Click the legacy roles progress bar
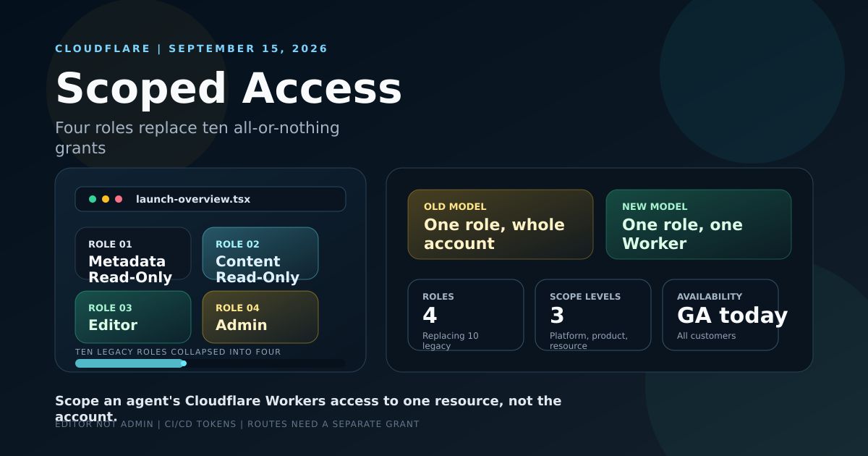The width and height of the screenshot is (868, 456). (210, 363)
